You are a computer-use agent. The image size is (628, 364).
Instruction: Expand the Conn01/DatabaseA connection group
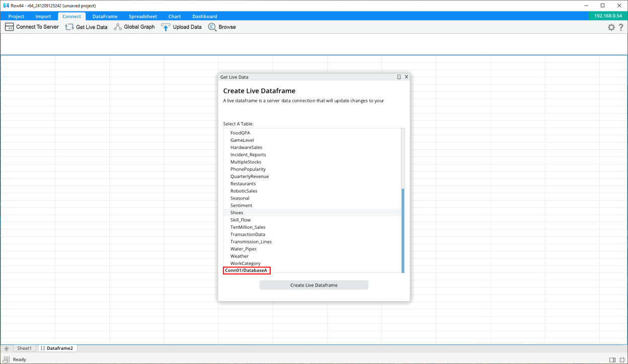246,270
